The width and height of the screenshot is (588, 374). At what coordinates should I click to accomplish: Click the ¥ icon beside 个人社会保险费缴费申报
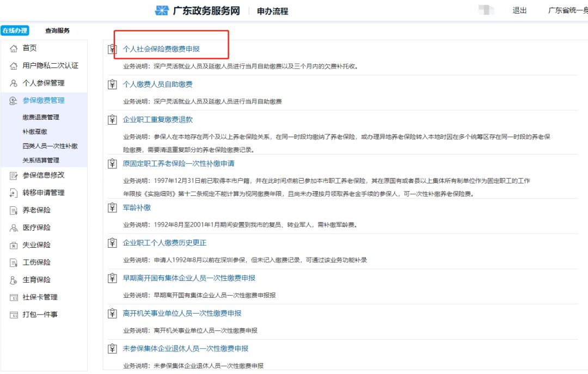112,48
